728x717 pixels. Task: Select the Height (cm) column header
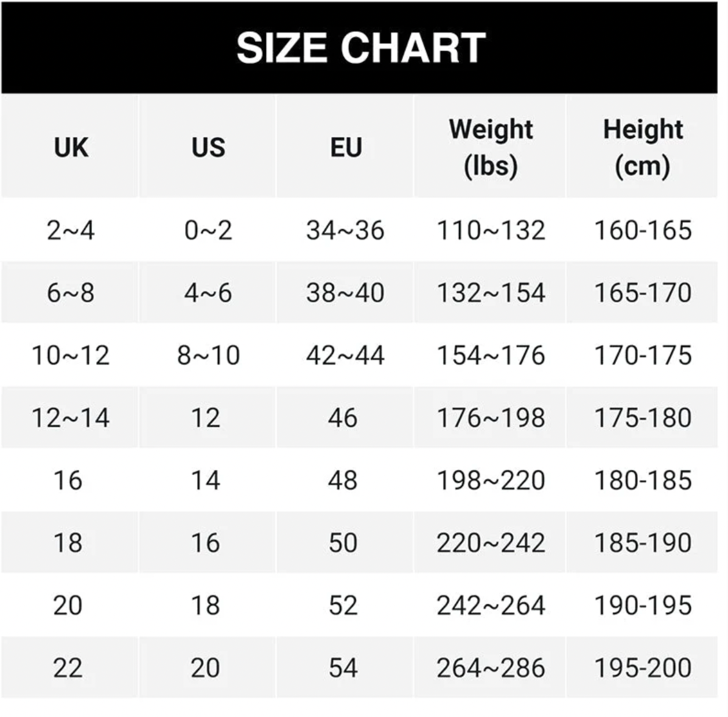tap(642, 147)
